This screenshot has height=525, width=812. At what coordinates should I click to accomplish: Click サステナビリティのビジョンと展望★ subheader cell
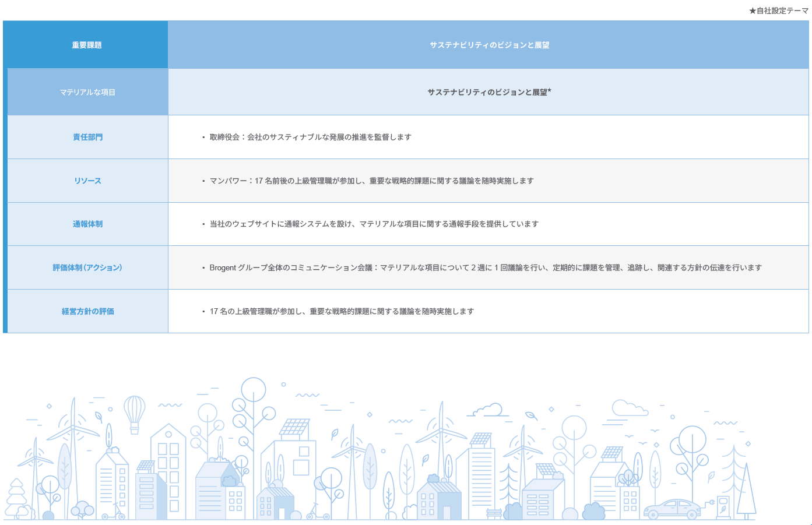(489, 92)
